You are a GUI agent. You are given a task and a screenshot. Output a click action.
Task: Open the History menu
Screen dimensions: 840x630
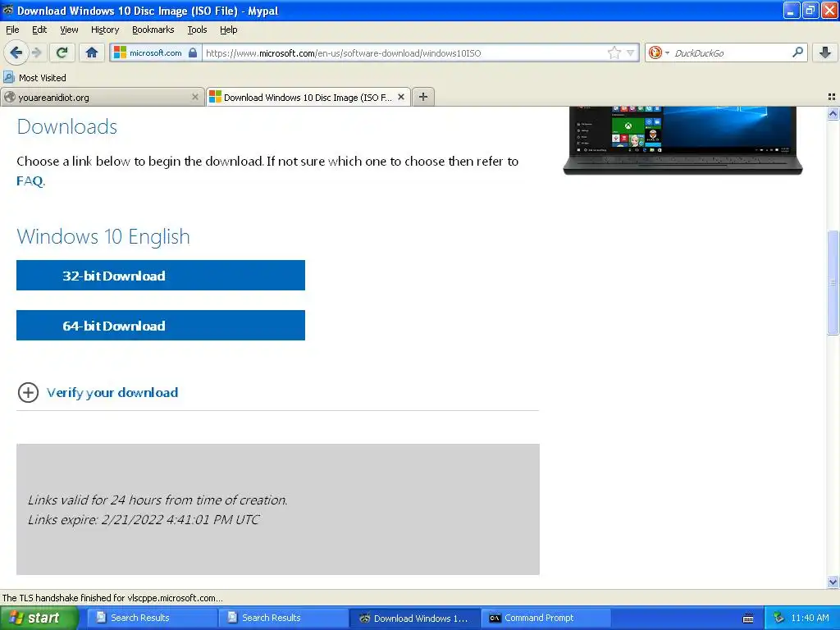104,30
